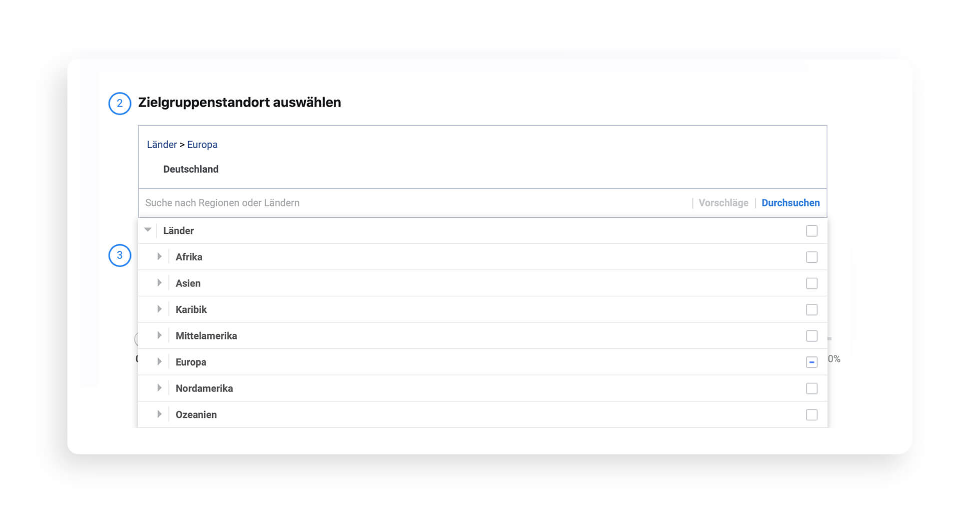Expand the Nordamerika region arrow
980x513 pixels.
[x=160, y=388]
